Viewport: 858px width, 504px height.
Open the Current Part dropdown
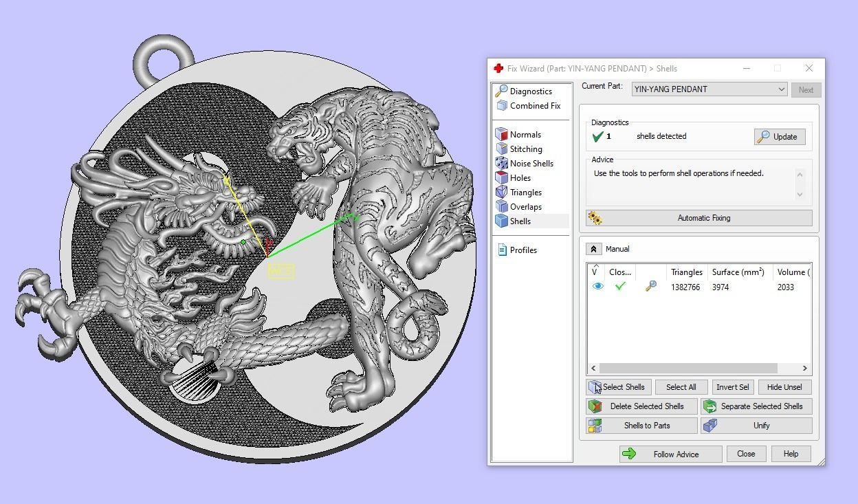(709, 89)
